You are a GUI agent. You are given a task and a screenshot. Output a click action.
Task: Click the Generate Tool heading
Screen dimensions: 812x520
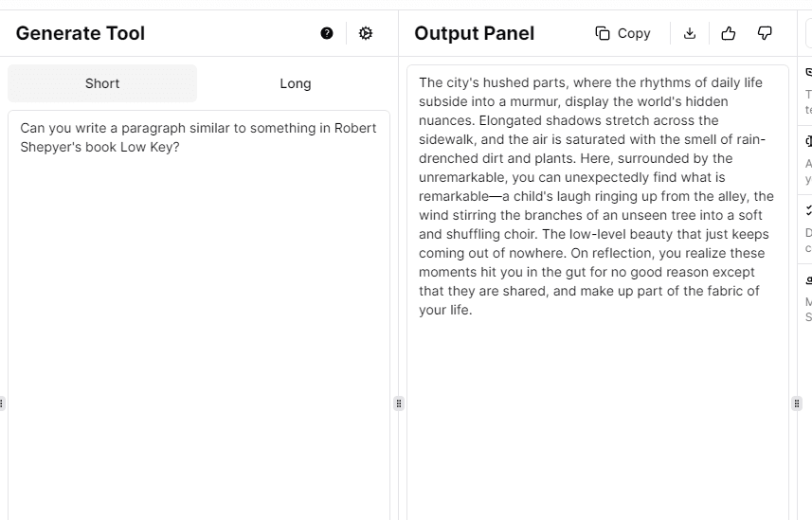coord(81,33)
